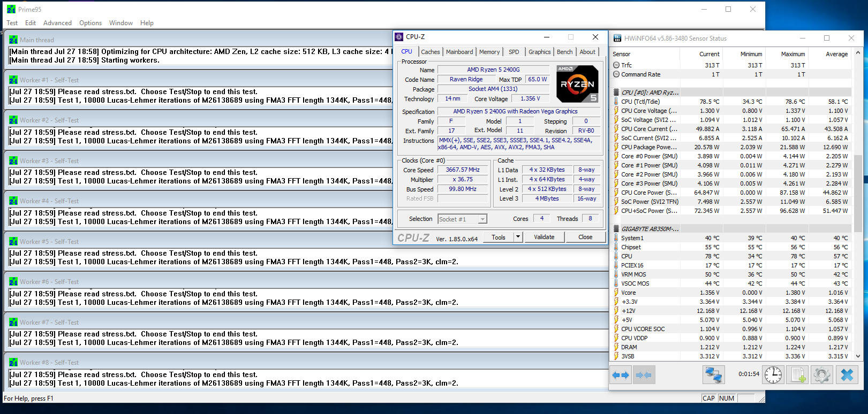The width and height of the screenshot is (868, 414).
Task: Click Worker #8 Self-Test window icon
Action: 13,363
